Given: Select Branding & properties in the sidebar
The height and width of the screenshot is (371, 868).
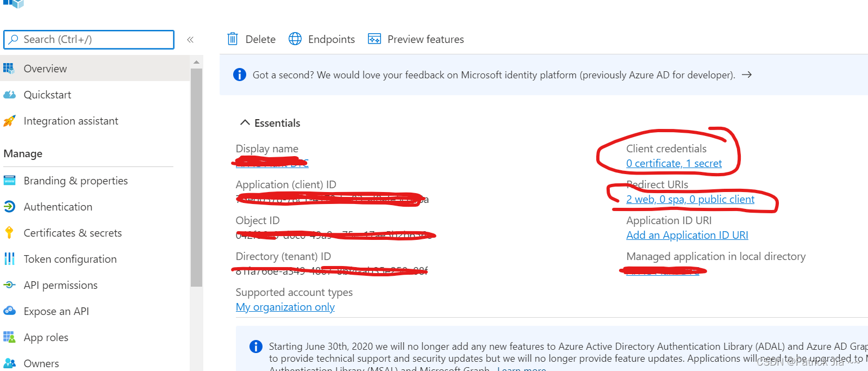Looking at the screenshot, I should click(x=76, y=181).
